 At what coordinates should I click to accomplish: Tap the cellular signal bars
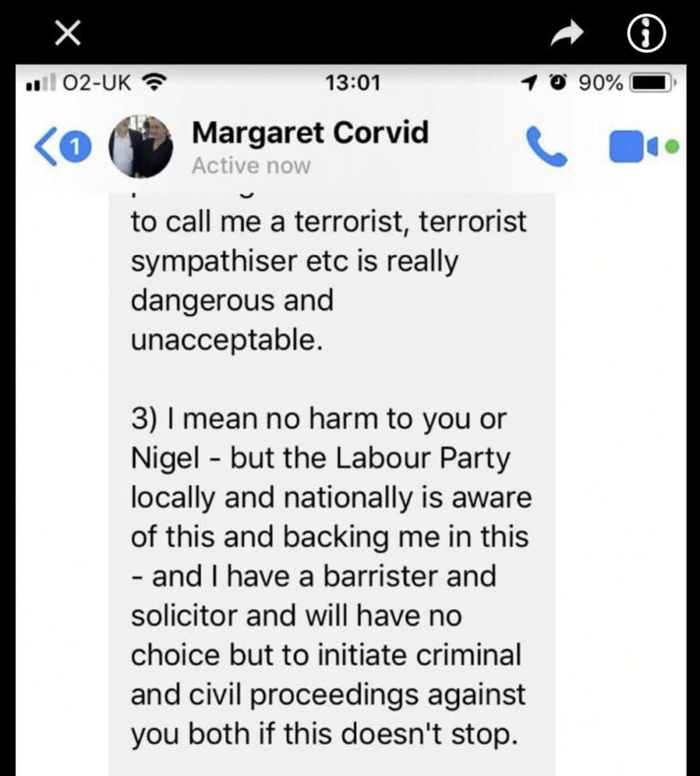[41, 83]
